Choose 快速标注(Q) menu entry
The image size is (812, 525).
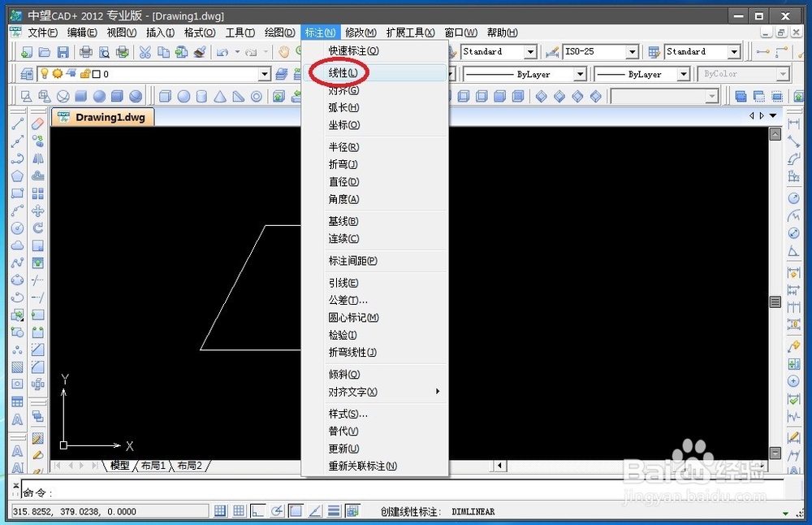click(375, 50)
